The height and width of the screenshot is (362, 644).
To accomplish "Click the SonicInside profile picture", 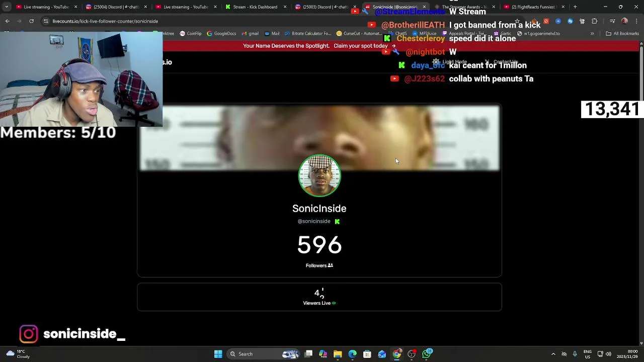I will click(319, 175).
